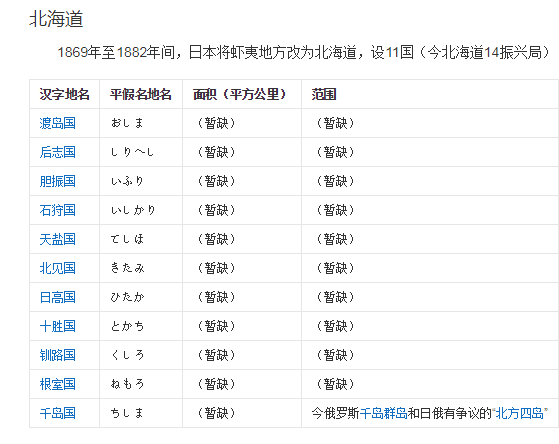Open the 钏路国 link
Image resolution: width=559 pixels, height=444 pixels.
tap(57, 355)
